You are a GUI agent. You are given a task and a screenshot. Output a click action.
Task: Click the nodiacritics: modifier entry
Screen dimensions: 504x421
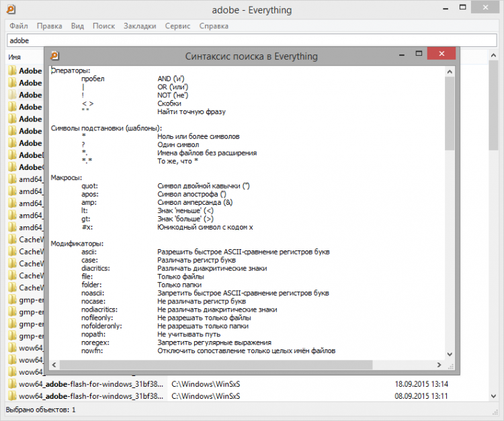(x=99, y=310)
